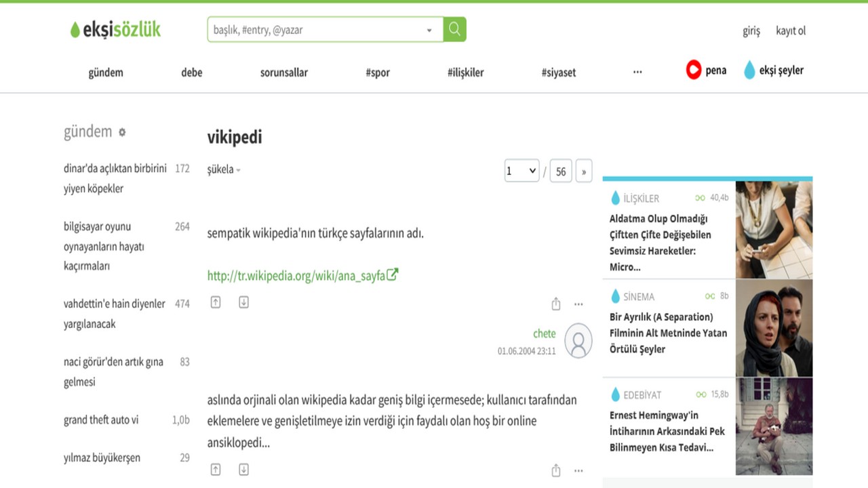Click the giriş login link
868x488 pixels.
[751, 30]
